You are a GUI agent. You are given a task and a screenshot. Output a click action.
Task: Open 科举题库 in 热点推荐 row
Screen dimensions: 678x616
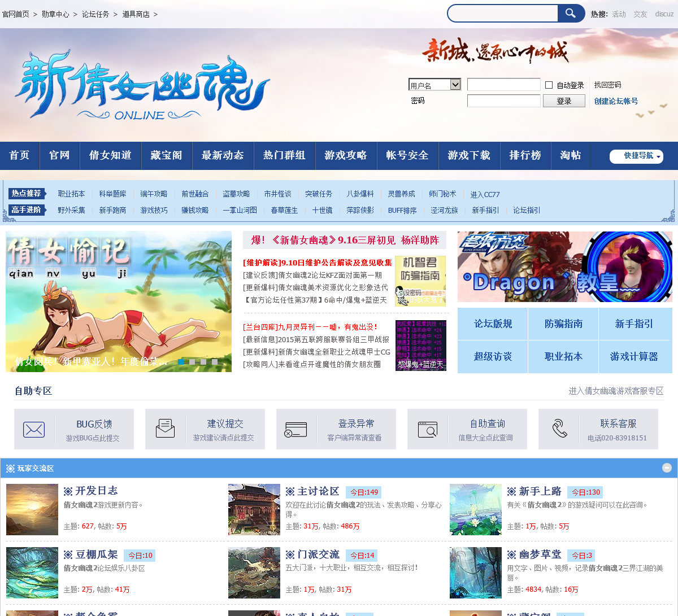[x=113, y=194]
